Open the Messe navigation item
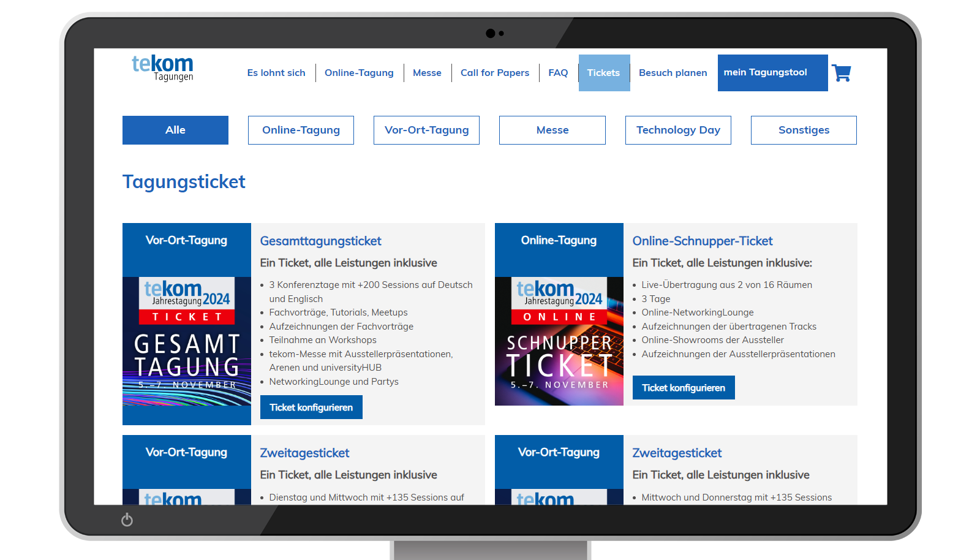980x560 pixels. [427, 72]
